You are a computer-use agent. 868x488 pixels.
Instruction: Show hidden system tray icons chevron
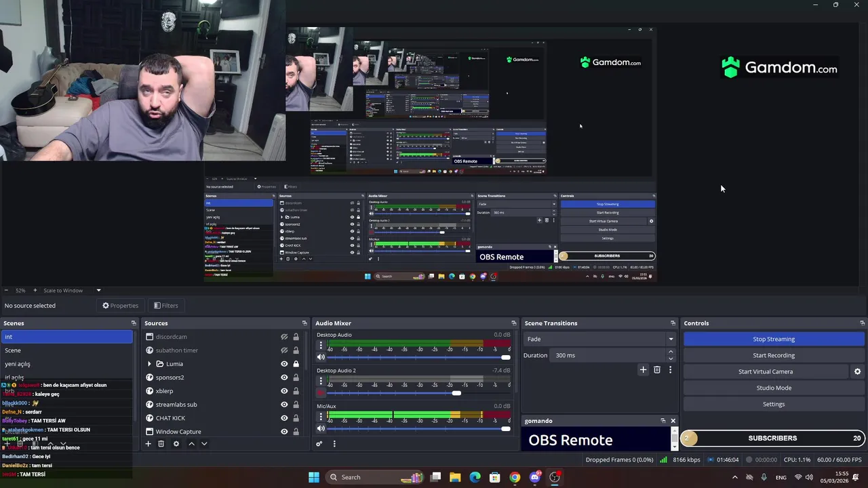click(734, 477)
